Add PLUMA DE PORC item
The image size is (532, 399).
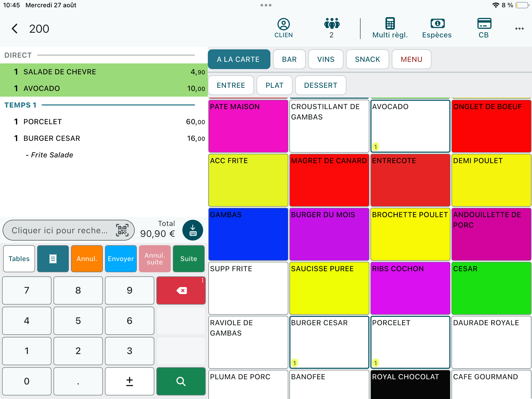tap(248, 384)
